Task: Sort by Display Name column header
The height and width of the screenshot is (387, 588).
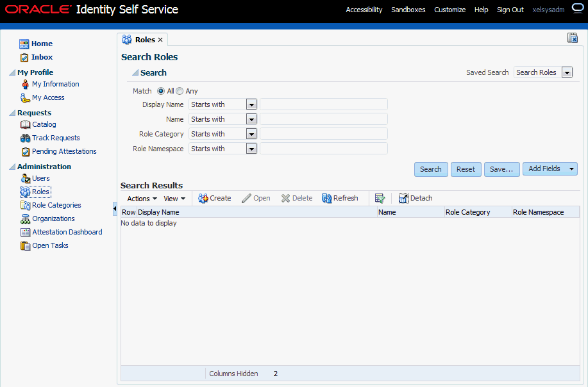Action: [x=257, y=212]
